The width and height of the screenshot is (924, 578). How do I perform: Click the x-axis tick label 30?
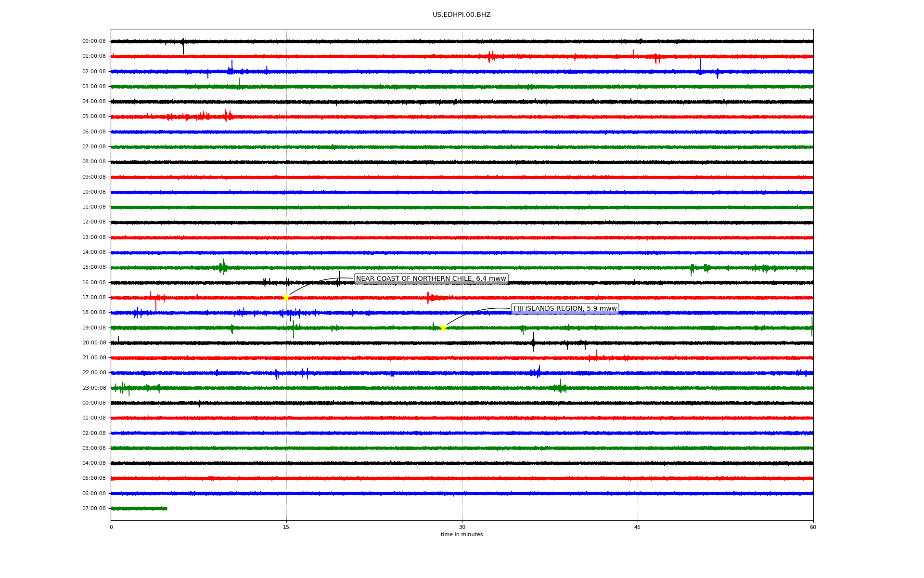(x=462, y=527)
